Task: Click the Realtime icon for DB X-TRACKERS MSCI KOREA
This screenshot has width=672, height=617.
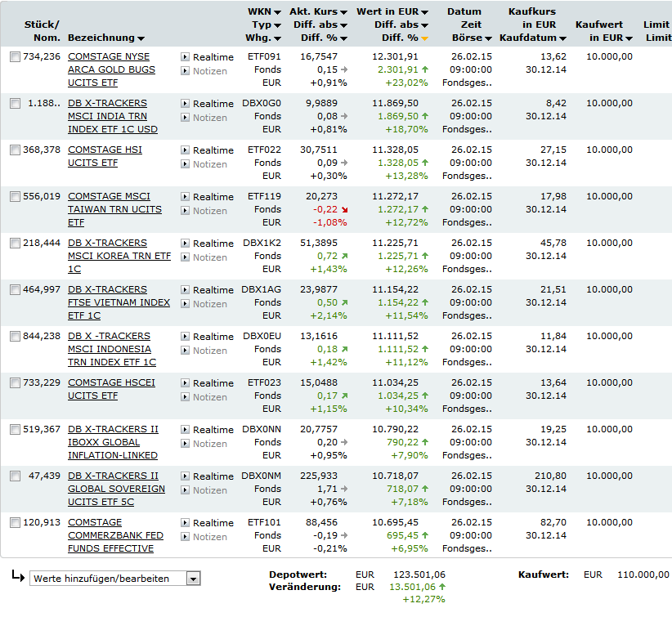Action: click(185, 244)
